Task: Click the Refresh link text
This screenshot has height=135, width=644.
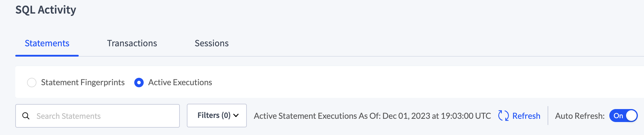Action: pyautogui.click(x=526, y=116)
